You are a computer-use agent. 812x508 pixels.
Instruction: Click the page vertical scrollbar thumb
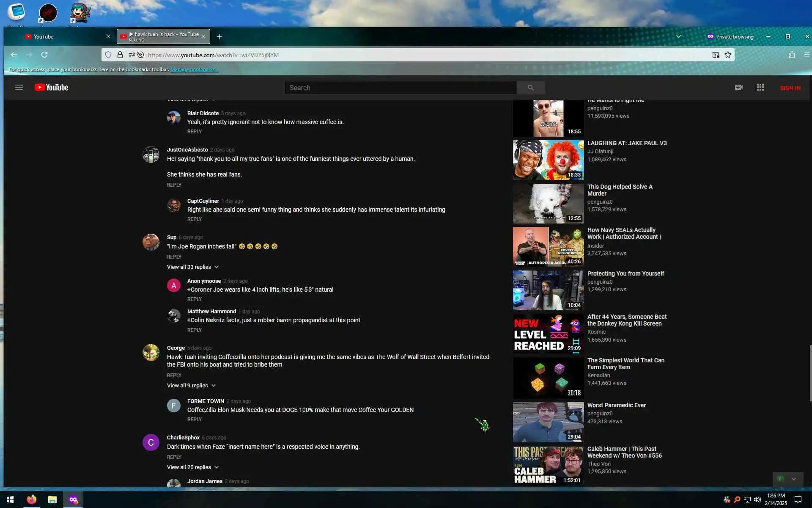810,373
